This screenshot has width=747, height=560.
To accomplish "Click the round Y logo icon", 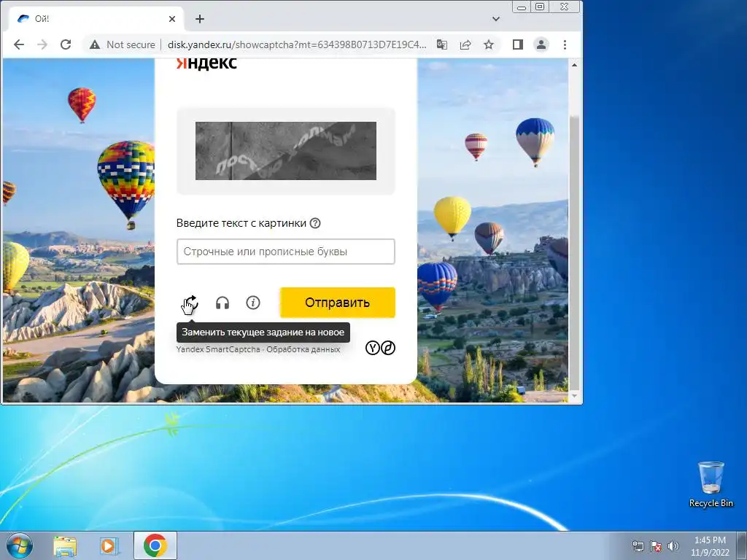I will pos(373,348).
